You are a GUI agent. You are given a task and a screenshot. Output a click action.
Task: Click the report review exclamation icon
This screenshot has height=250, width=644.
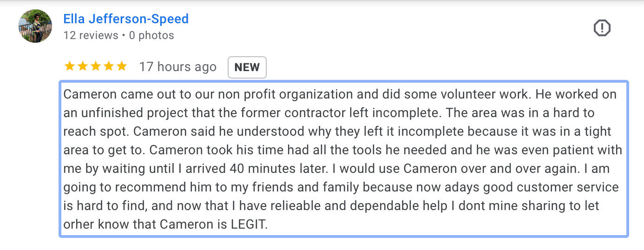pos(602,28)
